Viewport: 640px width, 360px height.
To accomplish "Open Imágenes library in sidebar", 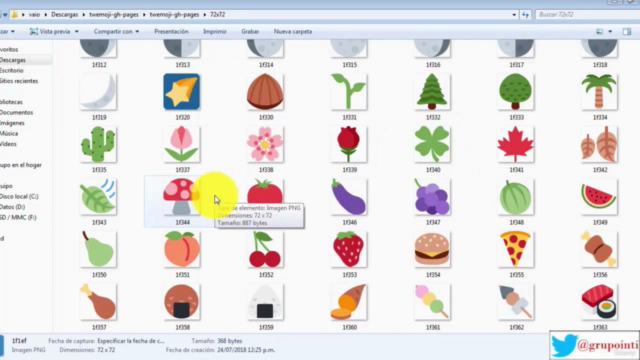I will [13, 123].
